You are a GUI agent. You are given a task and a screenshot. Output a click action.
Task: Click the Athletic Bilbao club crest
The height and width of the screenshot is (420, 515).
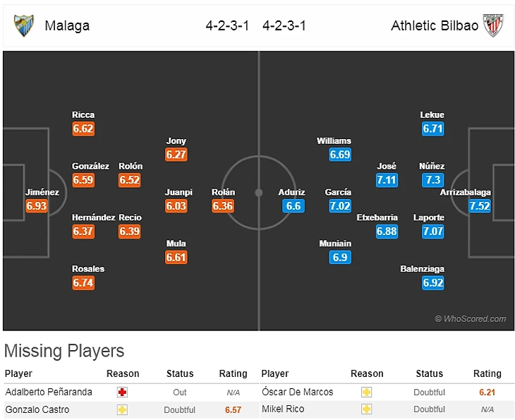click(492, 26)
